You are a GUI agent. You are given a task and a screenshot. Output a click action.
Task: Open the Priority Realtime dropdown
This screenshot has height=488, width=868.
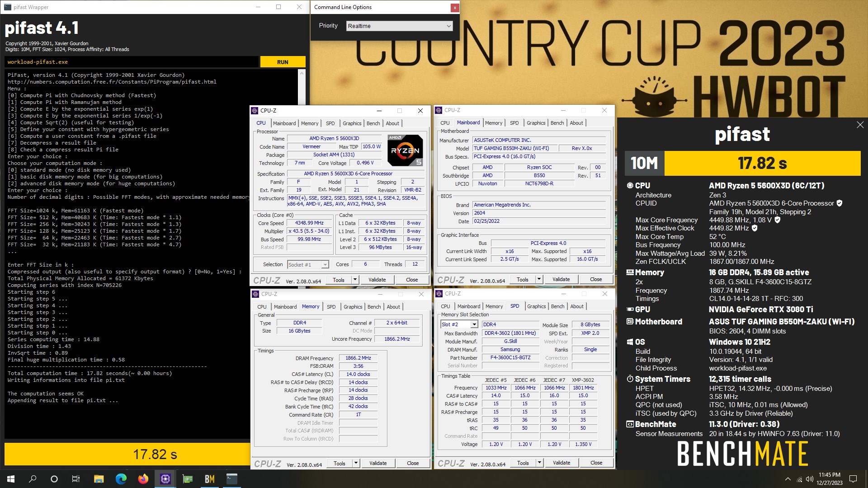tap(399, 26)
